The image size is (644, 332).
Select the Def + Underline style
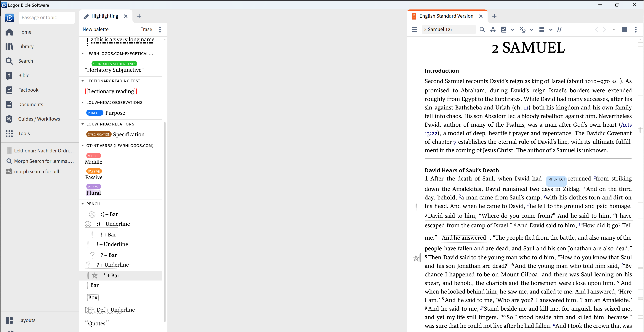110,310
